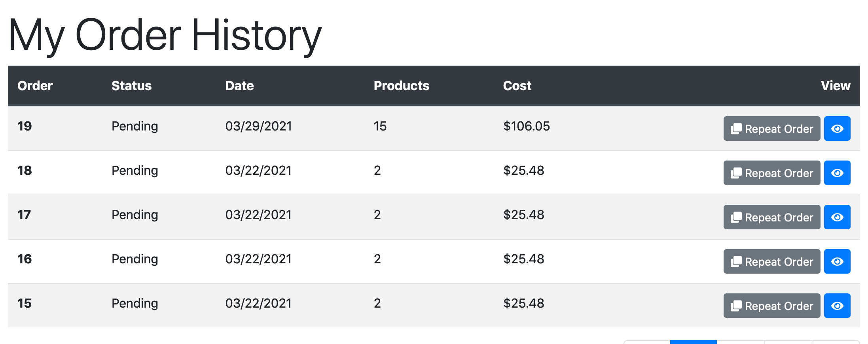The width and height of the screenshot is (868, 344).
Task: Repeat order number 17
Action: [772, 217]
